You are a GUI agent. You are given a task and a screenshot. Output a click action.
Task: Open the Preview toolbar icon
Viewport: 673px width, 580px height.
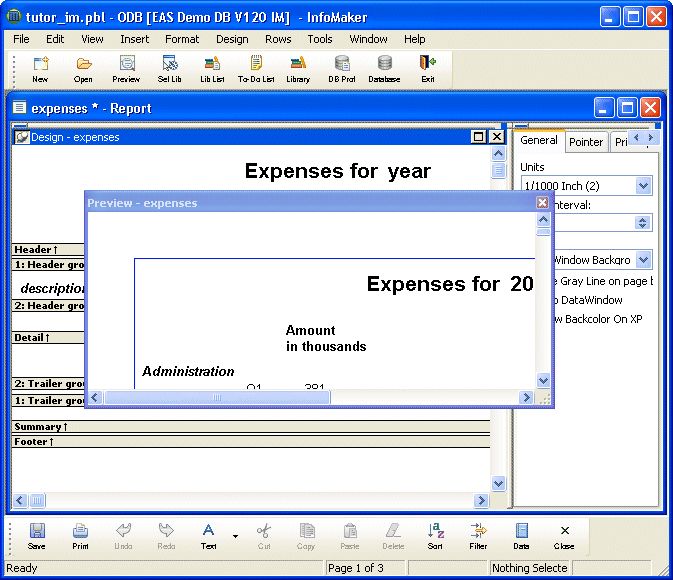(126, 69)
